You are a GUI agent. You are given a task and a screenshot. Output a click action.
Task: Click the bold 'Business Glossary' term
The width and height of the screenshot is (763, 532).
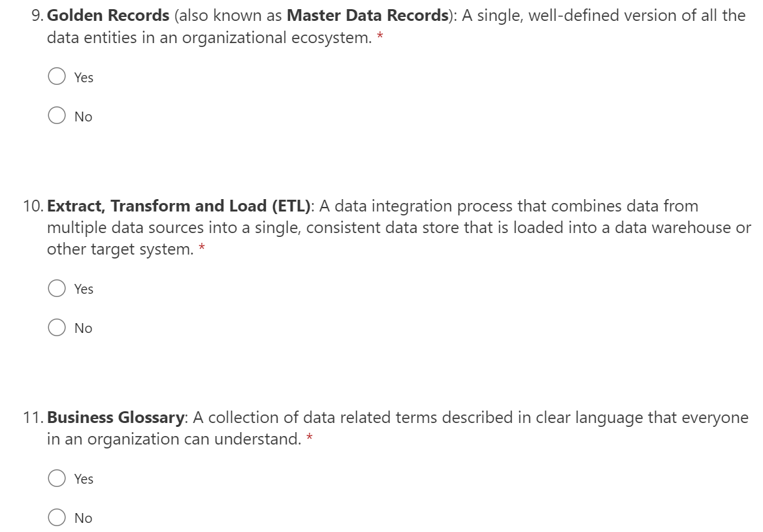[116, 418]
